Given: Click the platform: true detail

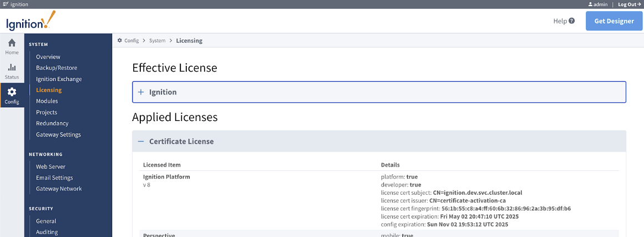Looking at the screenshot, I should pos(399,177).
